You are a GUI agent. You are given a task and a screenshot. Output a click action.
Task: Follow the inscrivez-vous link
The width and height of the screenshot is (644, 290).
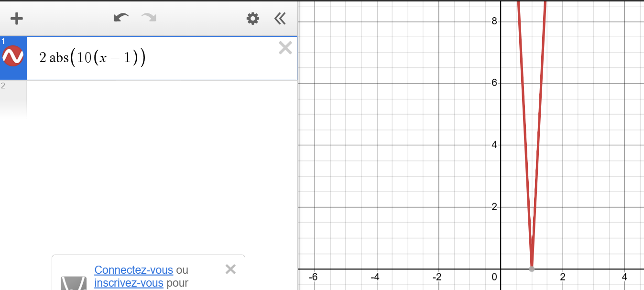click(129, 283)
